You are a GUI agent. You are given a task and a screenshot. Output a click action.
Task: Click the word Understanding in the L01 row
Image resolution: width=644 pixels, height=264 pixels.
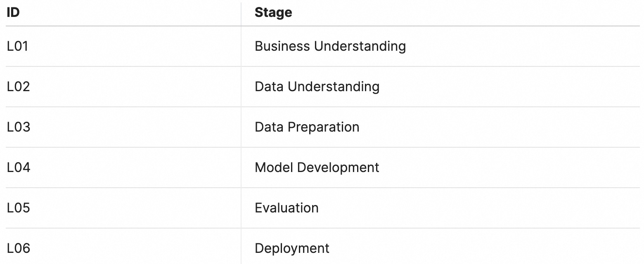point(360,46)
